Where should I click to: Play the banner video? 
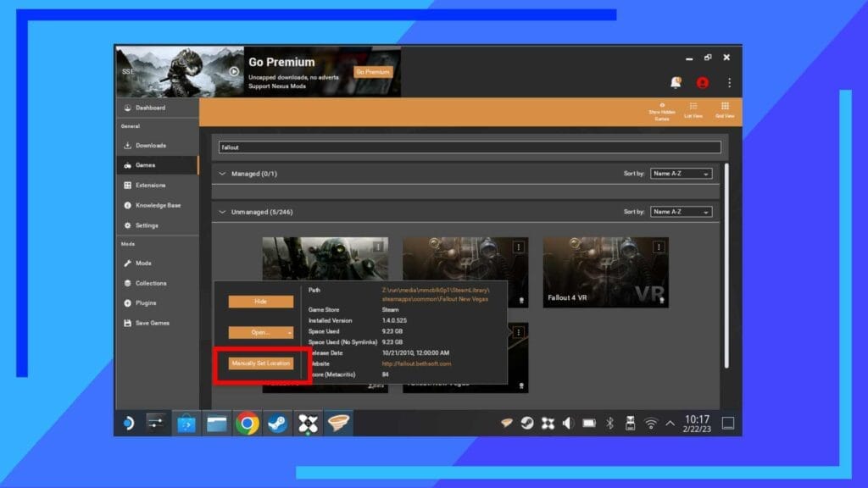click(x=234, y=71)
